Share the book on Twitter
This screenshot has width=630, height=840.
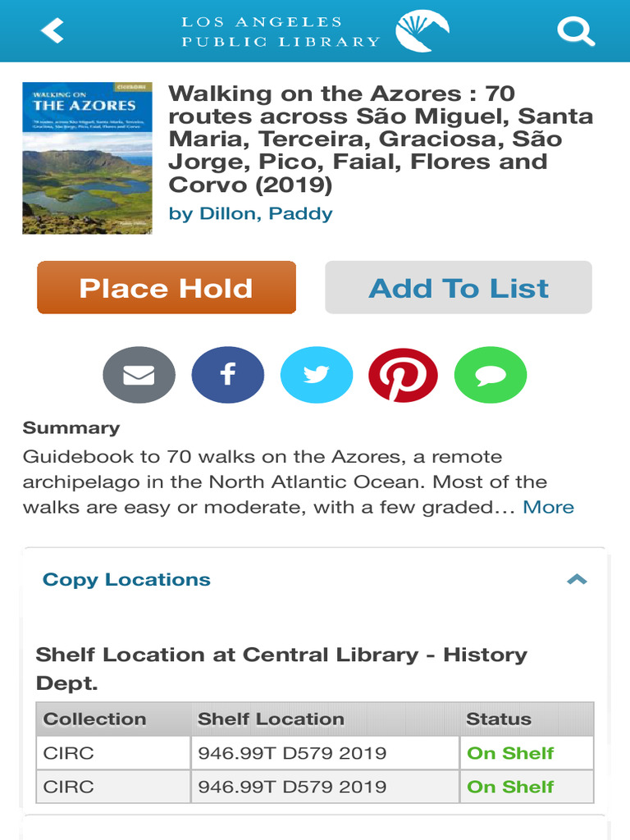pyautogui.click(x=317, y=375)
